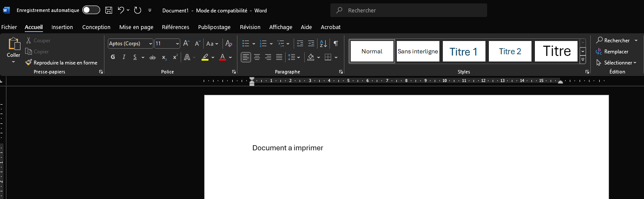Screen dimensions: 644x199
Task: Expand the underline style dropdown arrow
Action: click(x=143, y=57)
